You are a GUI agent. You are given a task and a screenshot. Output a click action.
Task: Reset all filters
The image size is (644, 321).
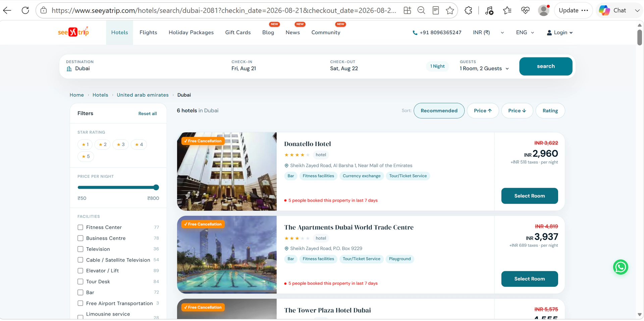[148, 114]
